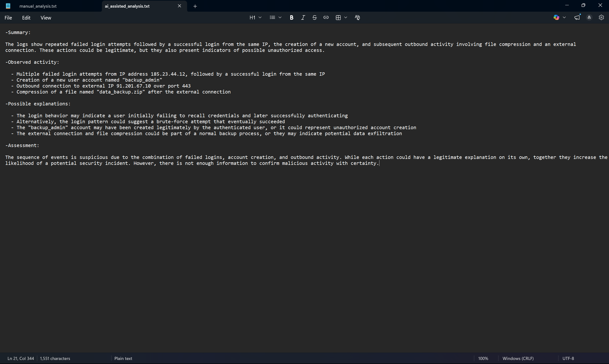Expand the list style dropdown arrow
The height and width of the screenshot is (364, 609).
280,17
